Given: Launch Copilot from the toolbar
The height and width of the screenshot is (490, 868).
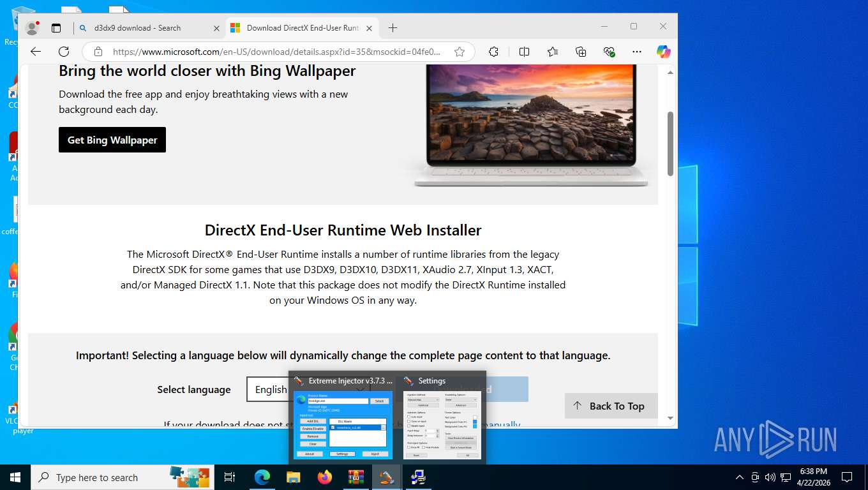Looking at the screenshot, I should click(664, 52).
